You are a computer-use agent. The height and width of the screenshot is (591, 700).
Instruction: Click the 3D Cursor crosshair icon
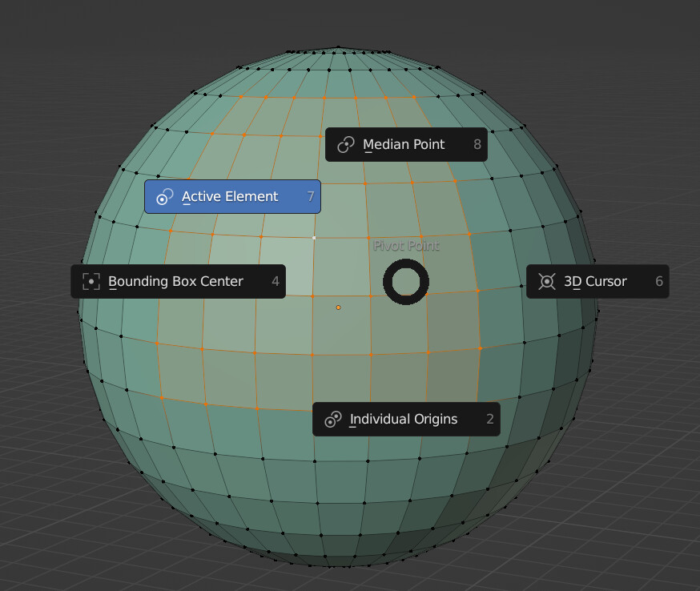click(547, 281)
